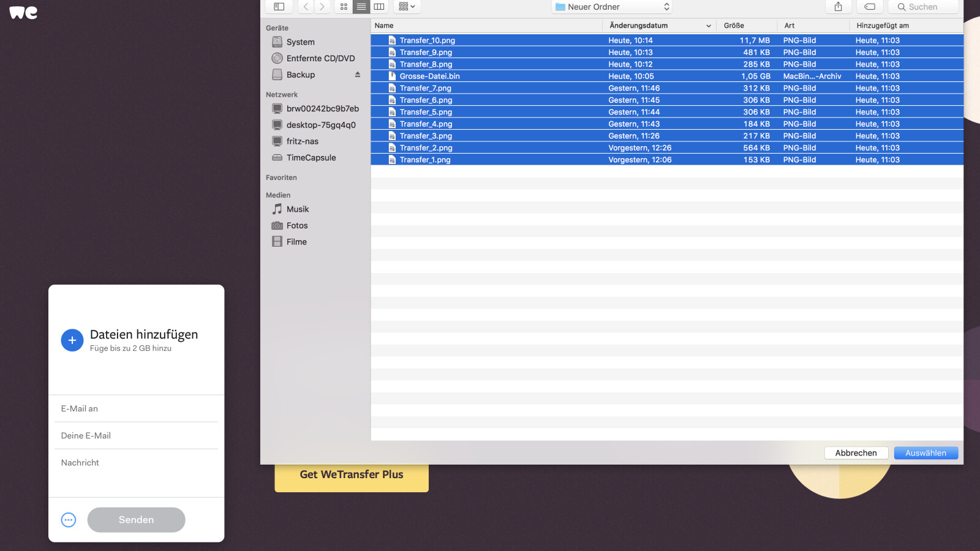Switch to icon grid view

(x=344, y=7)
